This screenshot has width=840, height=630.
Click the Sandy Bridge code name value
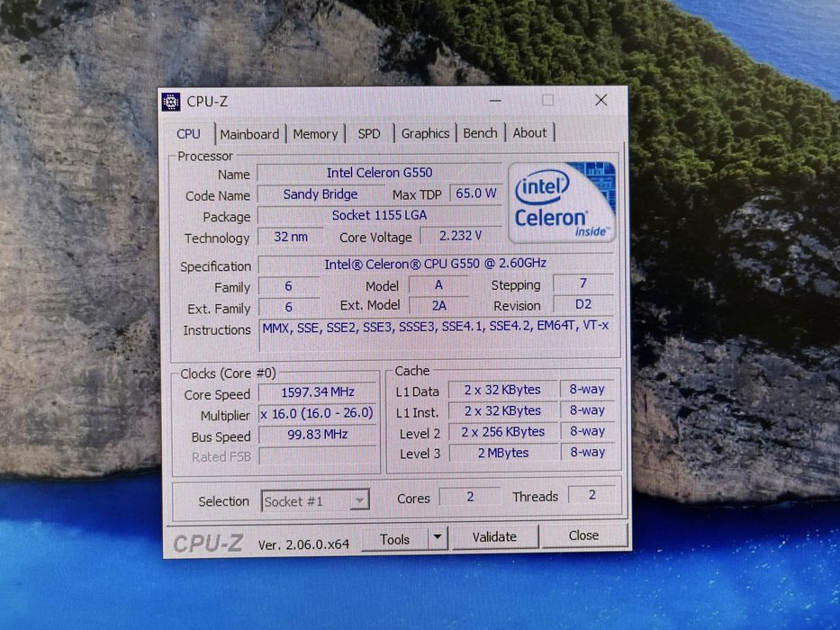(321, 193)
